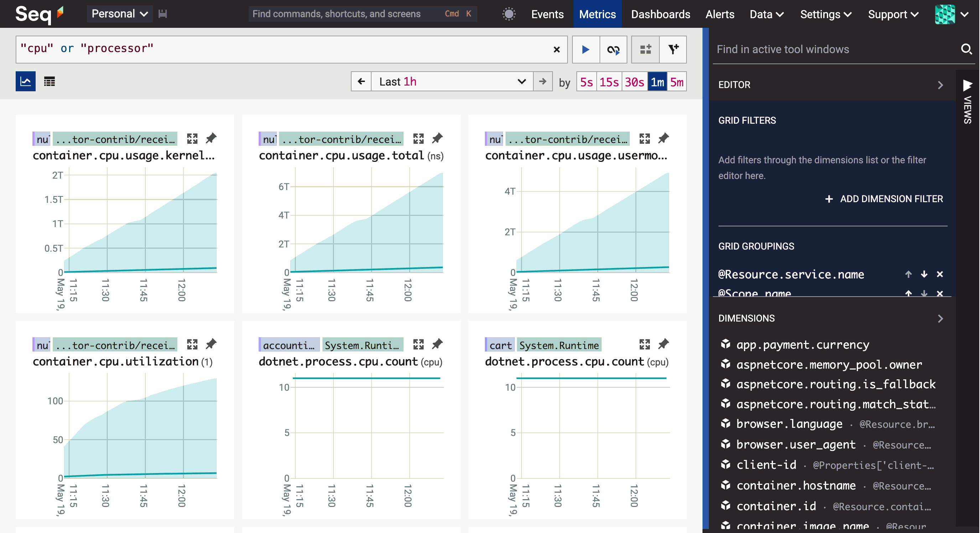Image resolution: width=980 pixels, height=533 pixels.
Task: Go to previous time range
Action: (361, 82)
